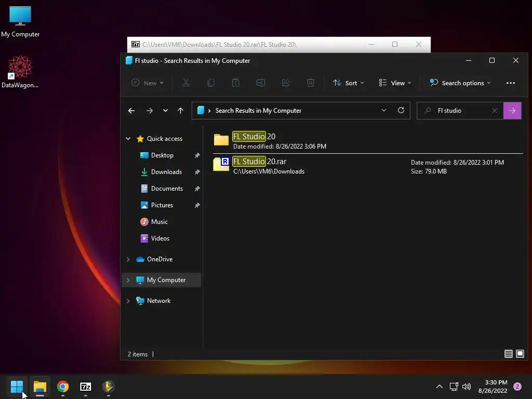This screenshot has height=399, width=532.
Task: Open Documents in Quick access
Action: 167,188
